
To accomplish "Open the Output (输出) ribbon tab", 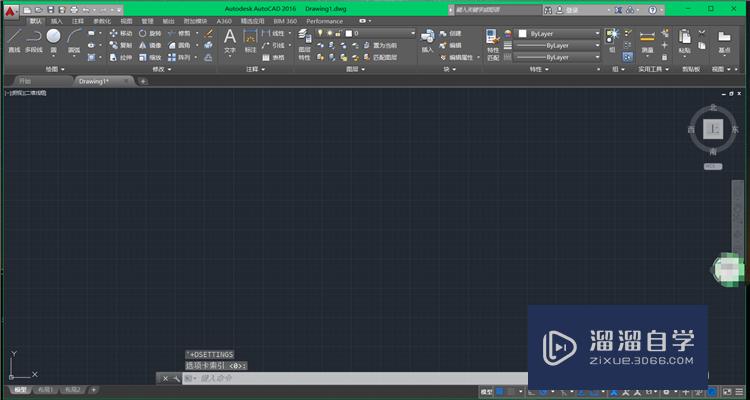I will pyautogui.click(x=168, y=21).
